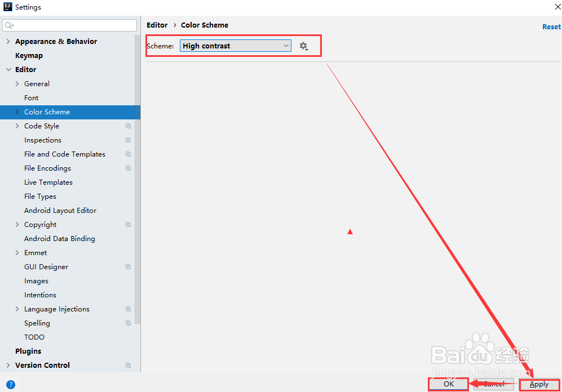Viewport: 562px width, 392px height.
Task: Click the Reset link
Action: tap(551, 27)
